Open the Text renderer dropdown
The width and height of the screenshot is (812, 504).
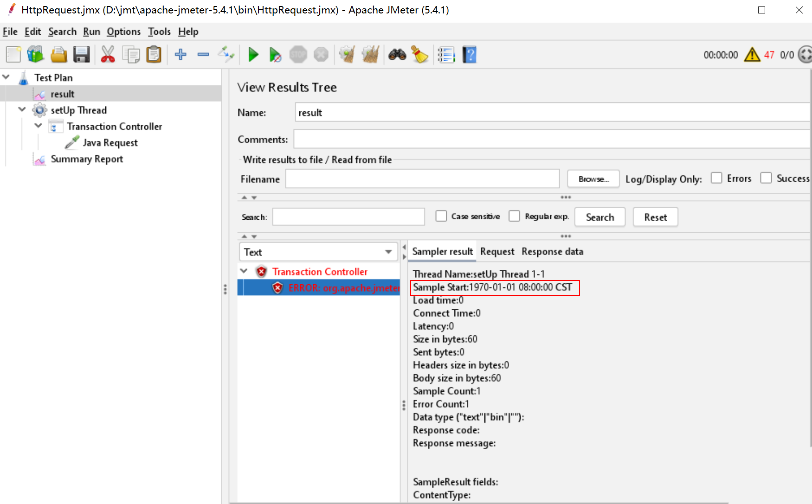pos(318,252)
